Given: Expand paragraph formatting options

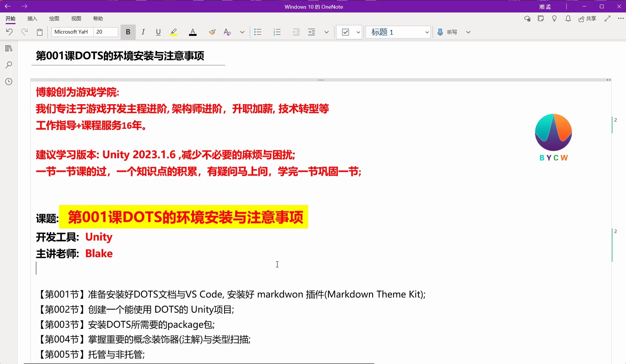Looking at the screenshot, I should [327, 32].
